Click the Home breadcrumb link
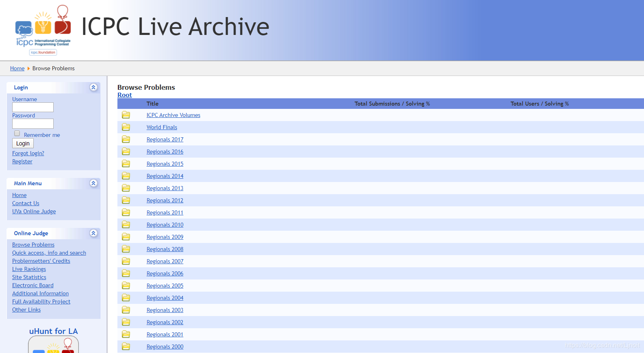This screenshot has width=644, height=353. (17, 68)
